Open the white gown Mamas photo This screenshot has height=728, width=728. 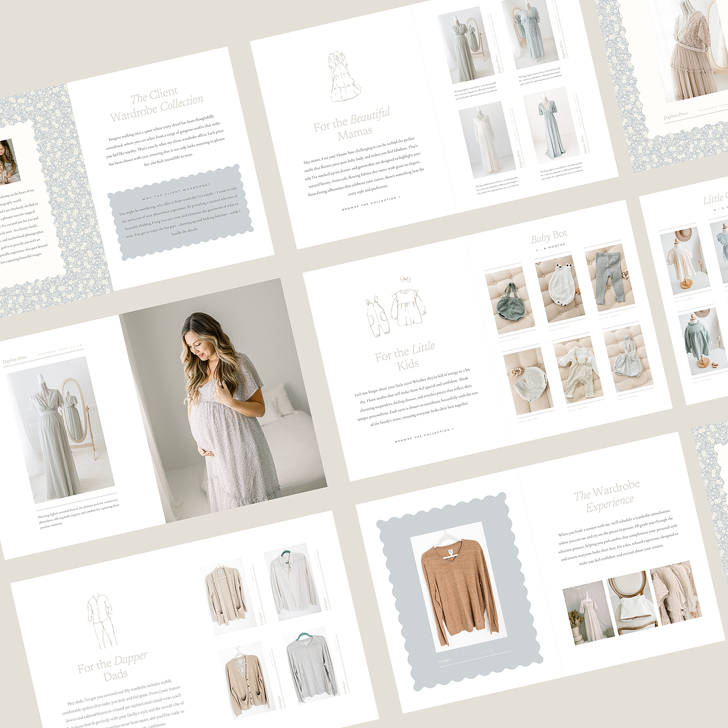487,141
